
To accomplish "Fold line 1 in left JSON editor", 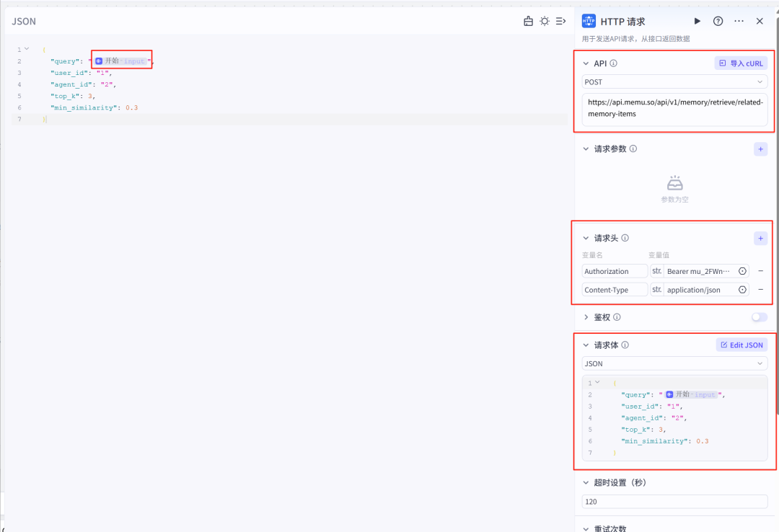I will (27, 49).
